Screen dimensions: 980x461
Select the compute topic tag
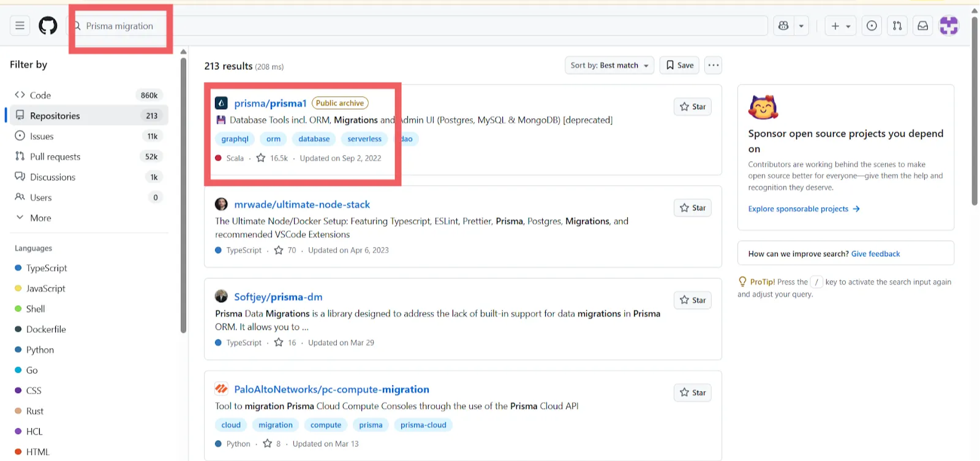click(x=326, y=425)
